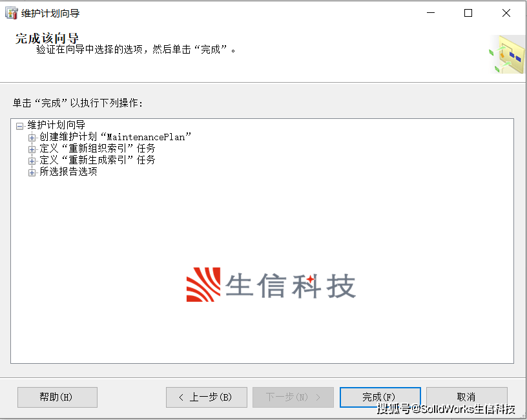
Task: Collapse the 维护计划向导 root node
Action: point(20,126)
